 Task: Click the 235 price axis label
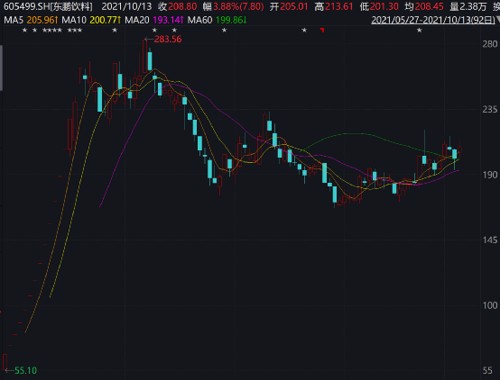pyautogui.click(x=490, y=109)
